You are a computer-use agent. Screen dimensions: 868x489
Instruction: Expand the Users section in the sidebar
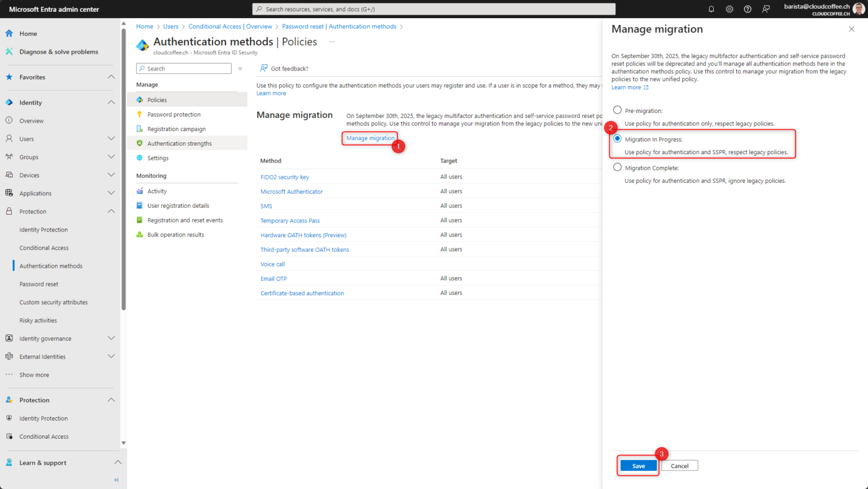point(111,138)
